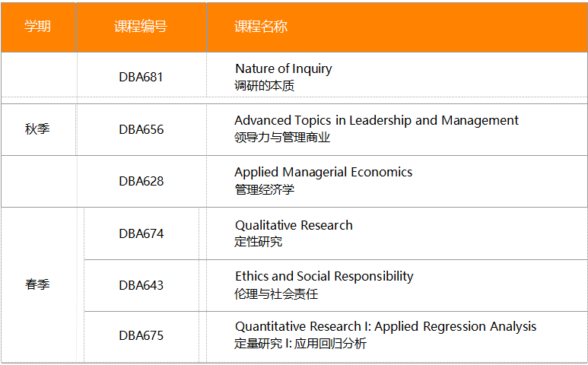588x365 pixels.
Task: Select Quantitative Research I: Applied Regression Analysis
Action: (386, 326)
